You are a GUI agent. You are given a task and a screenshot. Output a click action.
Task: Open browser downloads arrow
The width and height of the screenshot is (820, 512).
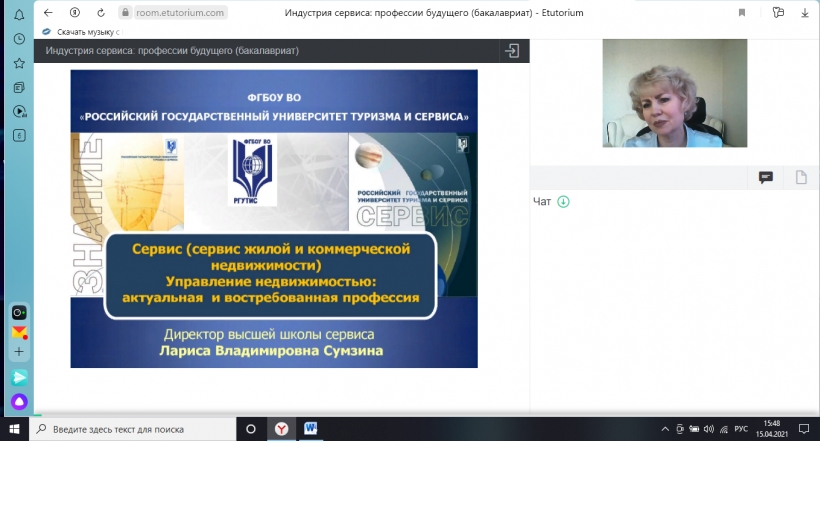tap(805, 13)
